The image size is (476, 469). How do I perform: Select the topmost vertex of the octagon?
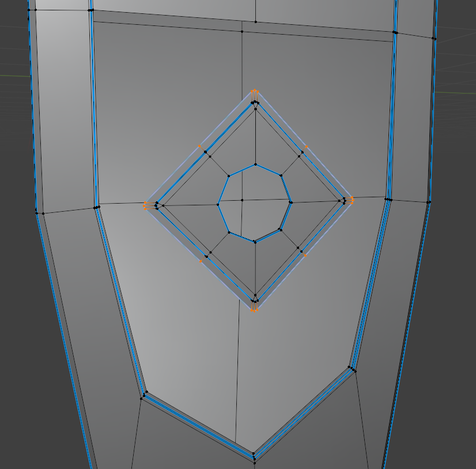point(256,164)
